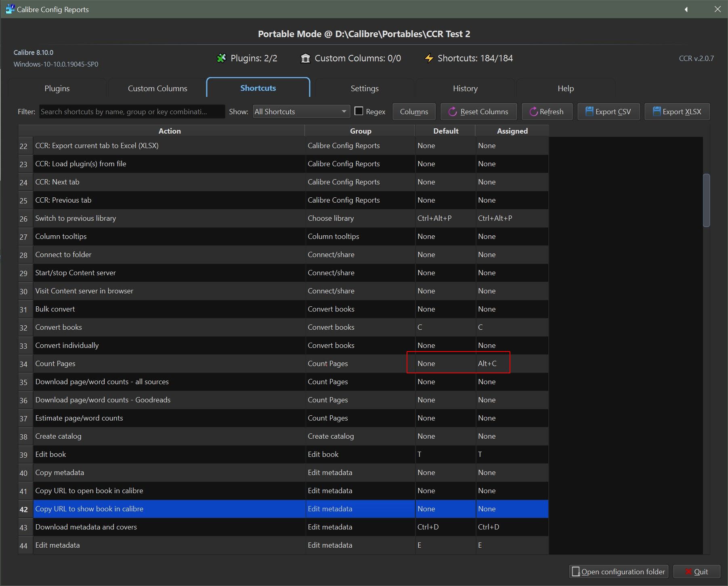
Task: Click the Custom Columns building icon
Action: [305, 58]
